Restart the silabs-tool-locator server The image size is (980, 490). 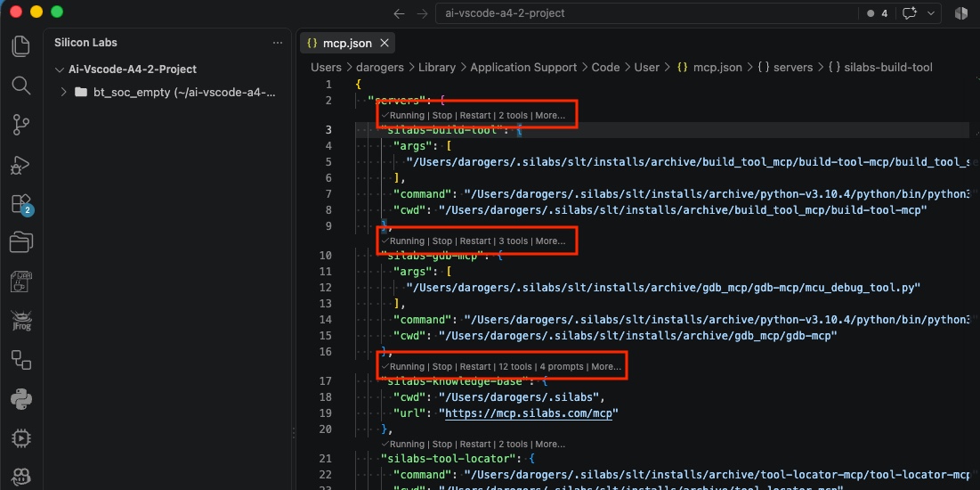(x=475, y=445)
